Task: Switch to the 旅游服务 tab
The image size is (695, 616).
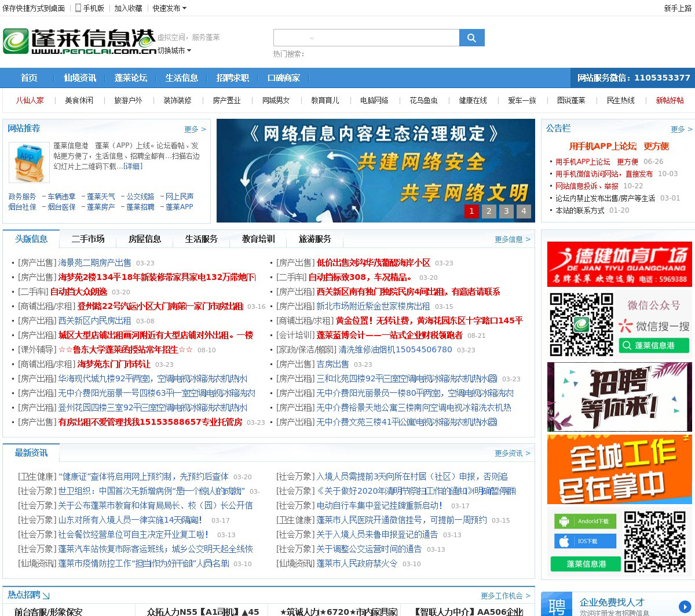Action: 315,239
